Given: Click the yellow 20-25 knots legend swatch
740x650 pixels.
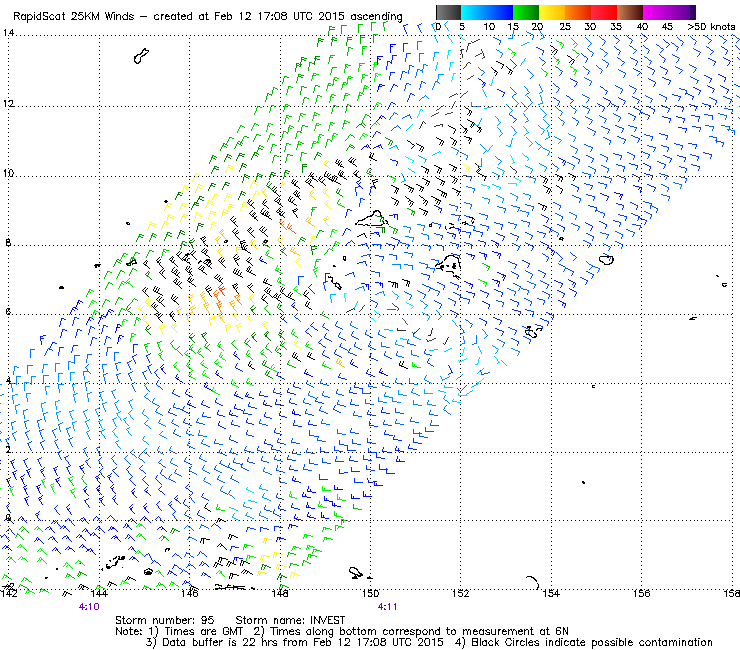Looking at the screenshot, I should tap(552, 12).
